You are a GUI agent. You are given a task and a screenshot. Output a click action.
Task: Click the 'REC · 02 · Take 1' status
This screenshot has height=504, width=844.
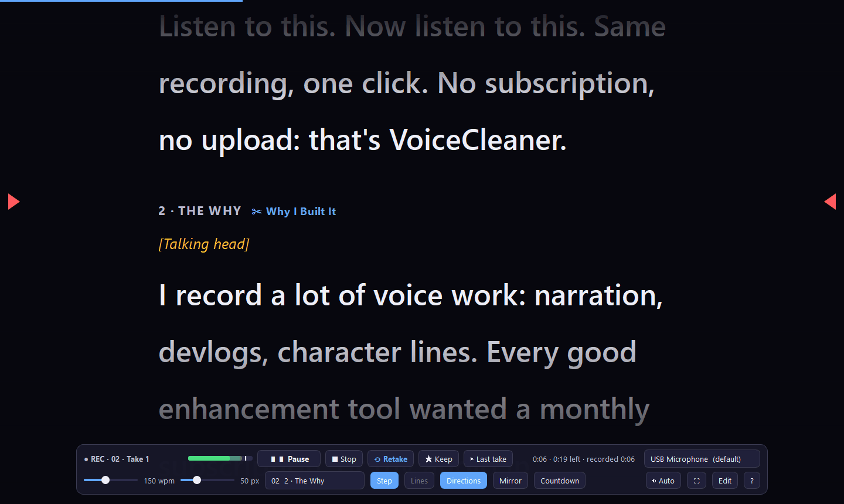[117, 459]
